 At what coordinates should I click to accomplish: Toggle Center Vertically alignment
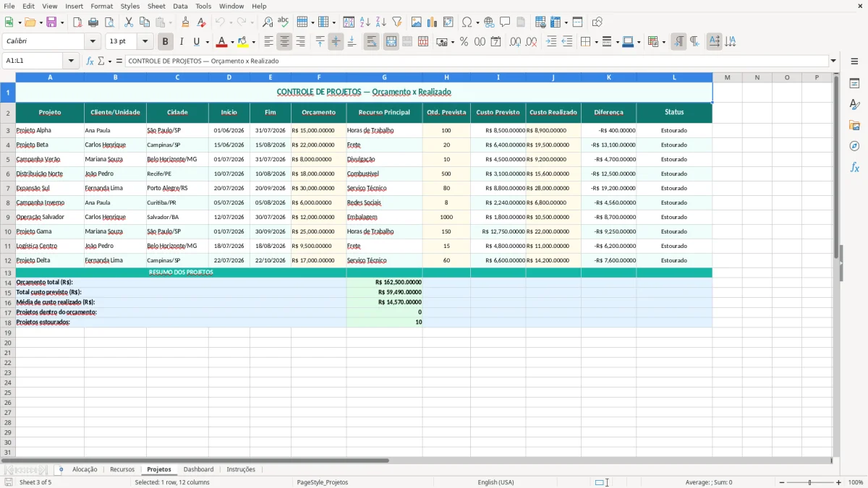(x=336, y=42)
